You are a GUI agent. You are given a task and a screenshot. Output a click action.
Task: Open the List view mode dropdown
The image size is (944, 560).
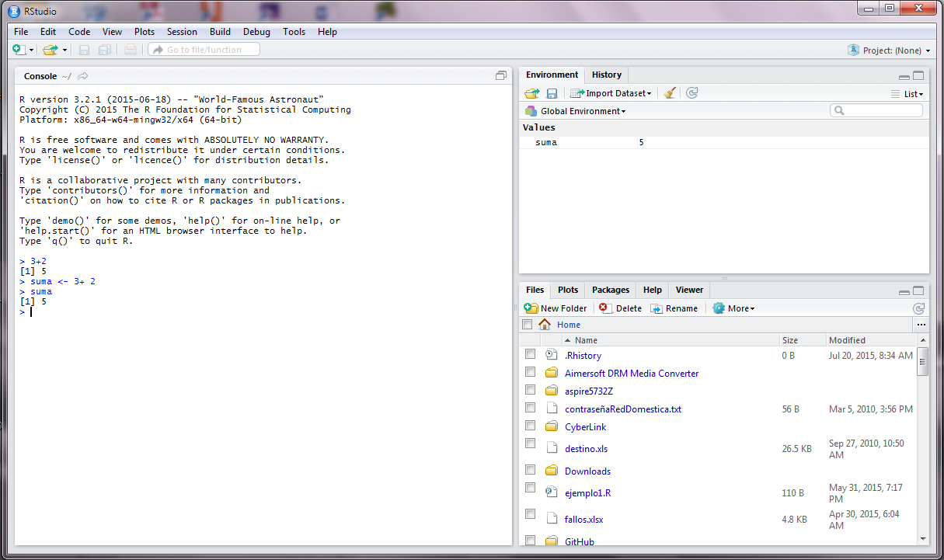907,94
